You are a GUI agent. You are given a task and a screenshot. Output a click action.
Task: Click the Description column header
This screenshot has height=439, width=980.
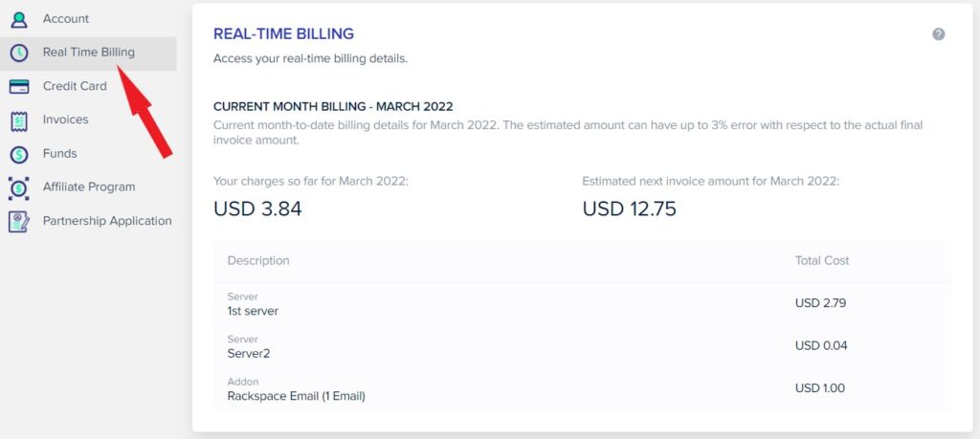(258, 260)
